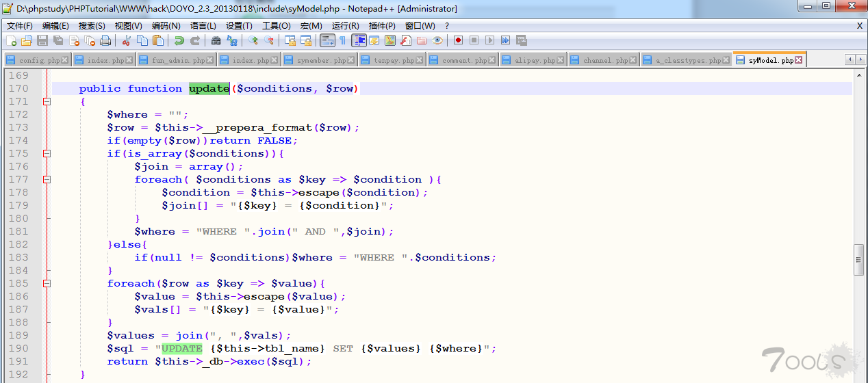Open the Function List panel icon
This screenshot has width=868, height=383.
pyautogui.click(x=406, y=40)
